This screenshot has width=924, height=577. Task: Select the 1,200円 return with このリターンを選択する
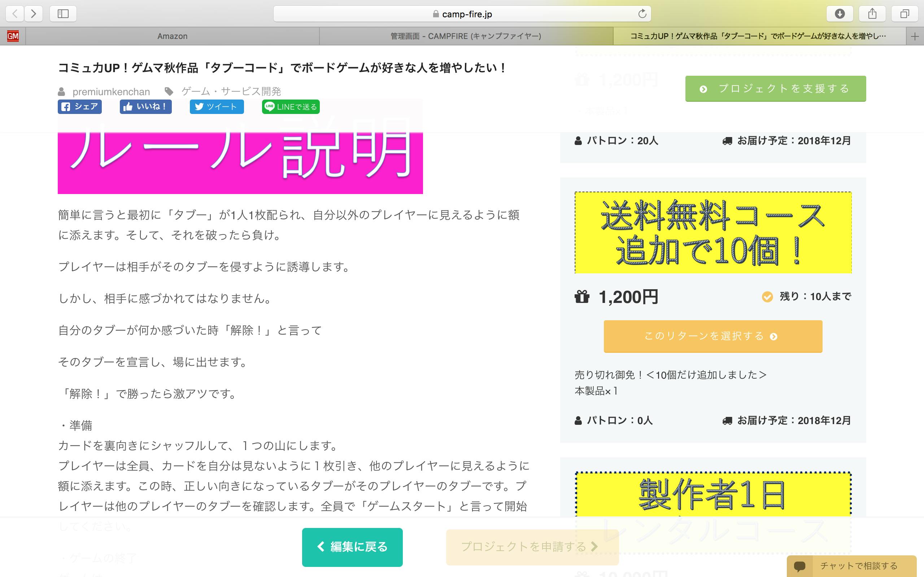pos(712,336)
